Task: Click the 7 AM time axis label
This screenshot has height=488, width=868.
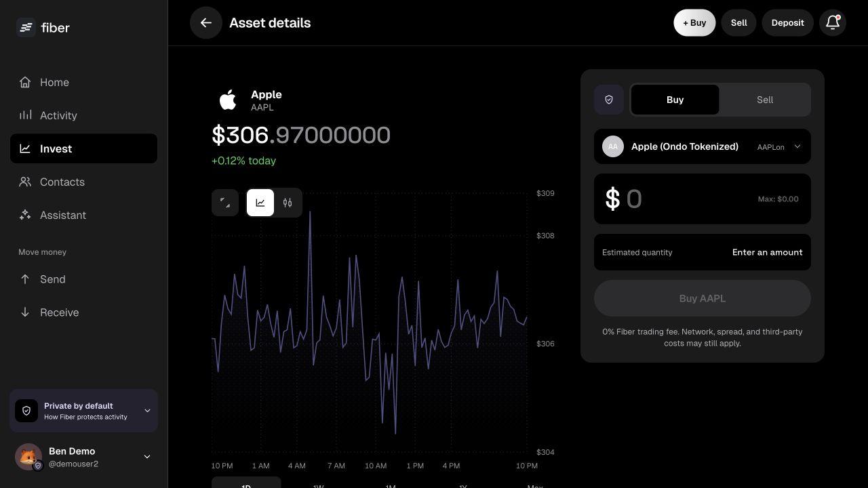Action: coord(336,466)
